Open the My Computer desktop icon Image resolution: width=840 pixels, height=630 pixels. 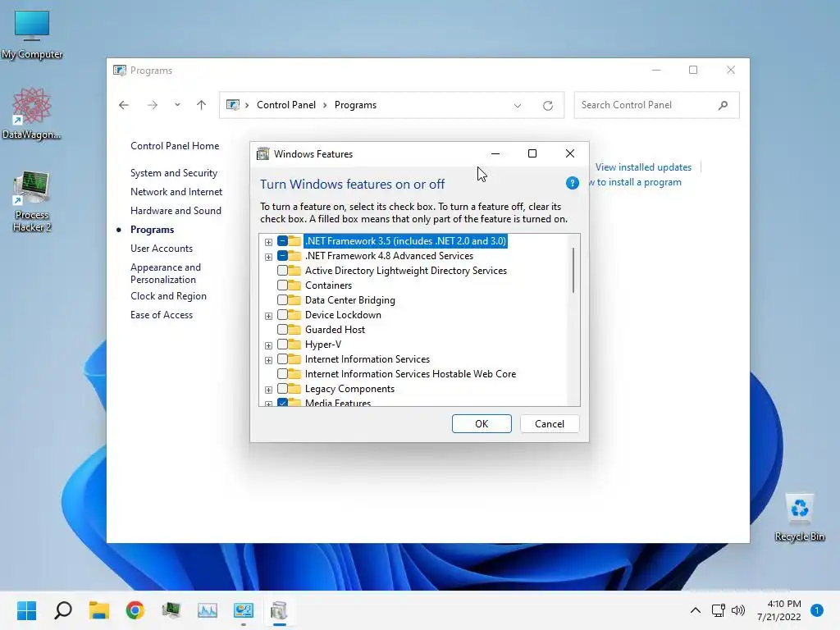click(x=32, y=34)
